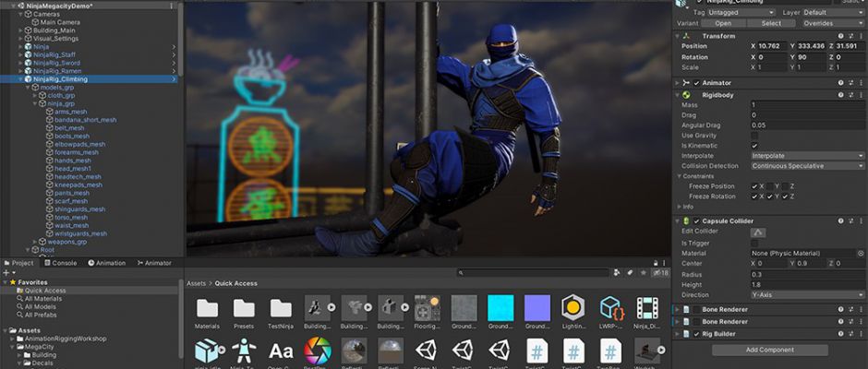Click the prefab Select button
This screenshot has width=868, height=369.
pos(769,23)
